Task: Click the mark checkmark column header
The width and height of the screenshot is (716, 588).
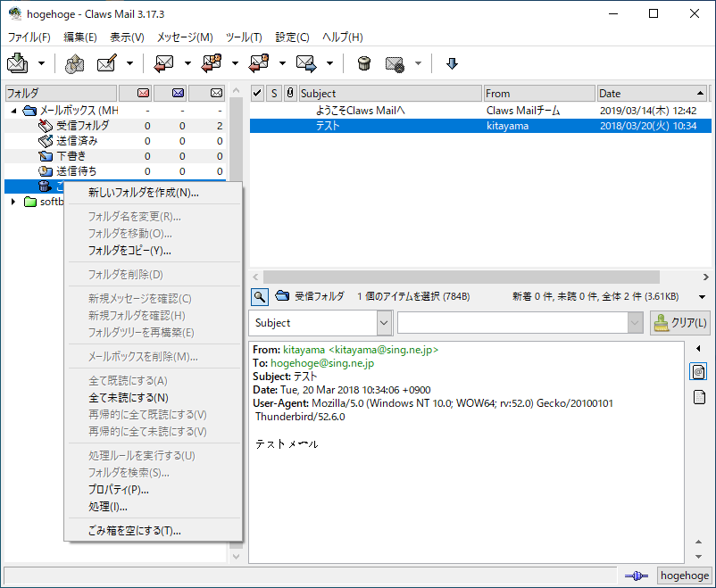Action: [257, 93]
